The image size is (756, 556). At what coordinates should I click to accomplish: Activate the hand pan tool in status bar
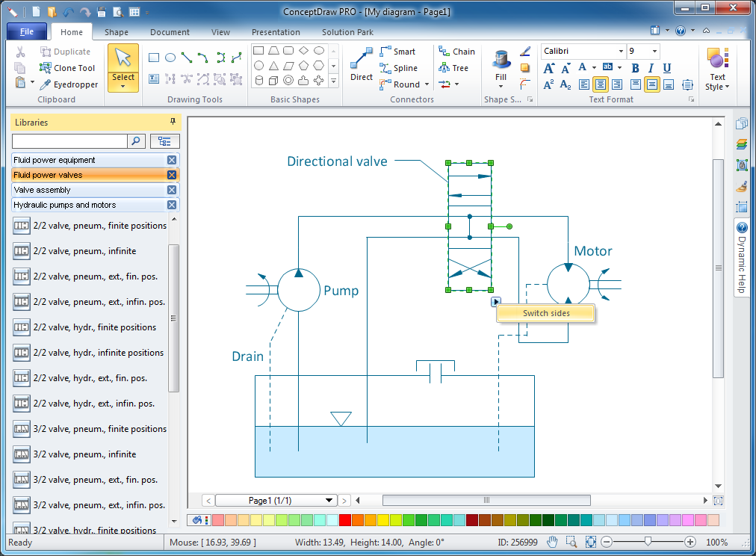click(552, 542)
